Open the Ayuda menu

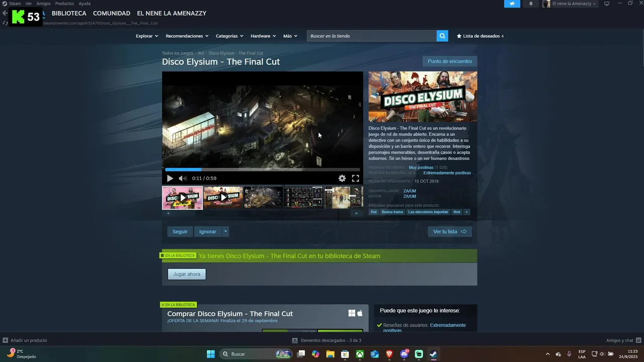tap(85, 4)
